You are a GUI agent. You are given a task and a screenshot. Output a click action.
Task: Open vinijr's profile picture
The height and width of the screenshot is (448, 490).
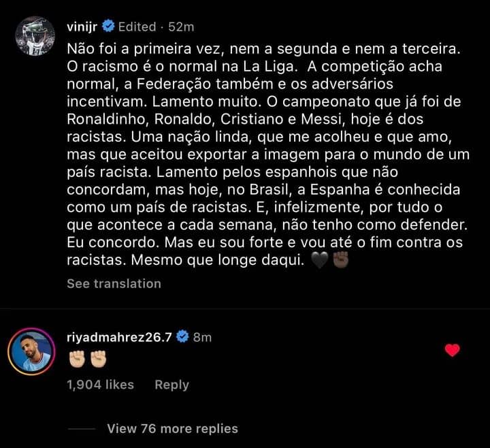pos(34,37)
